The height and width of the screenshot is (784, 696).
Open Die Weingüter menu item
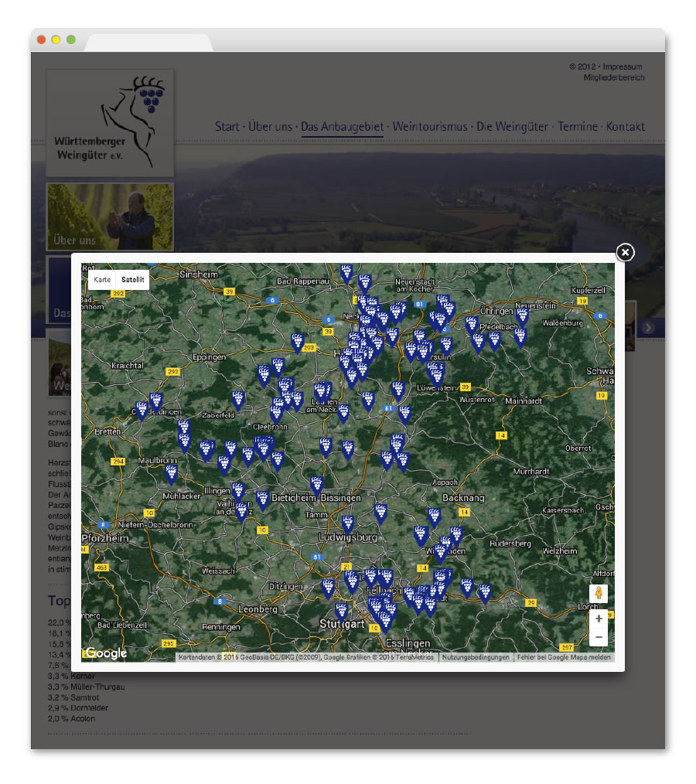point(512,127)
